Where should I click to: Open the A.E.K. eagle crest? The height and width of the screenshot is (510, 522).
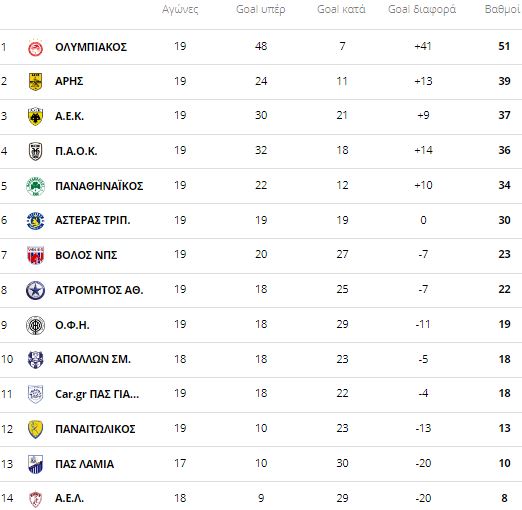point(35,116)
